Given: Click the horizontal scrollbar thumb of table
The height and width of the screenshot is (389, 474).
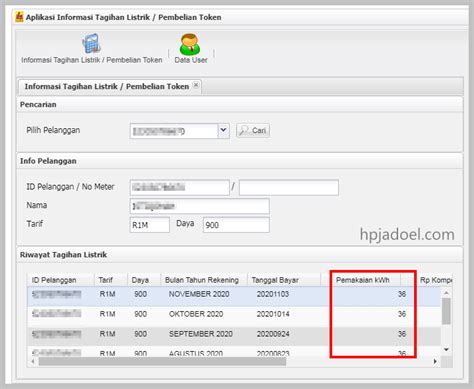Looking at the screenshot, I should 162,362.
